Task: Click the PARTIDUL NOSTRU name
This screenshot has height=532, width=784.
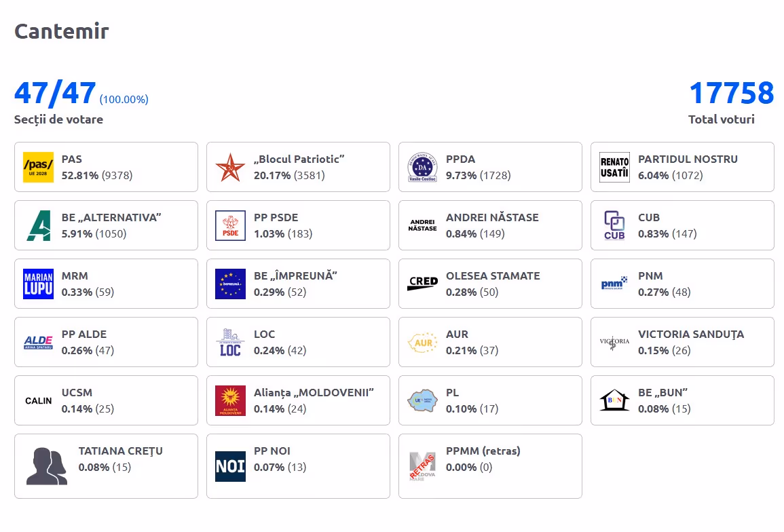Action: 688,159
